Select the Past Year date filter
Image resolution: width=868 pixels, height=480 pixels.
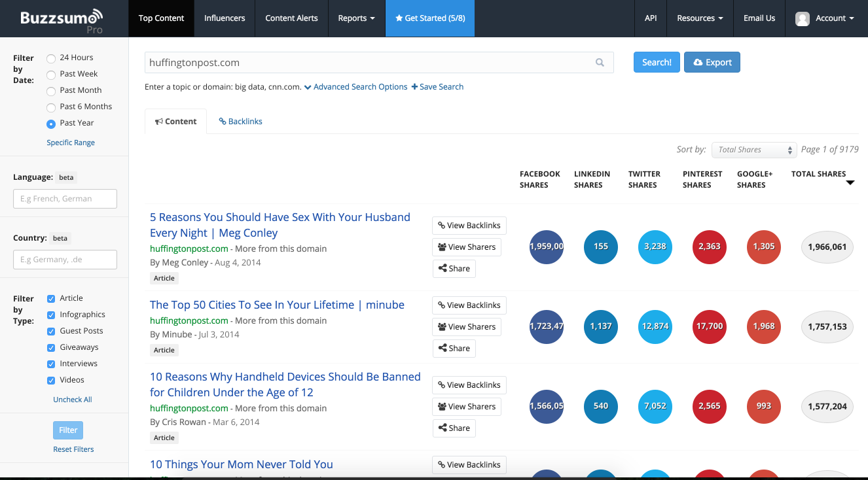pos(51,124)
